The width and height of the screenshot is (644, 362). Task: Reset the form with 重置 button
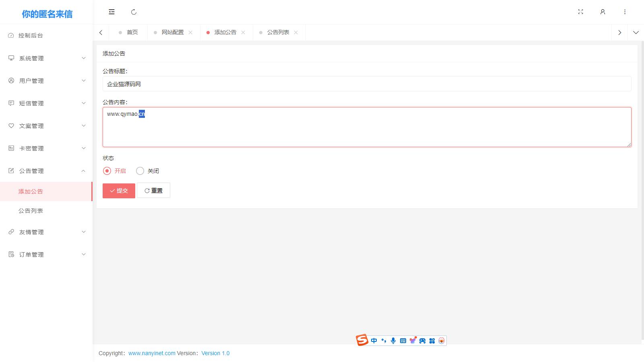click(x=153, y=190)
